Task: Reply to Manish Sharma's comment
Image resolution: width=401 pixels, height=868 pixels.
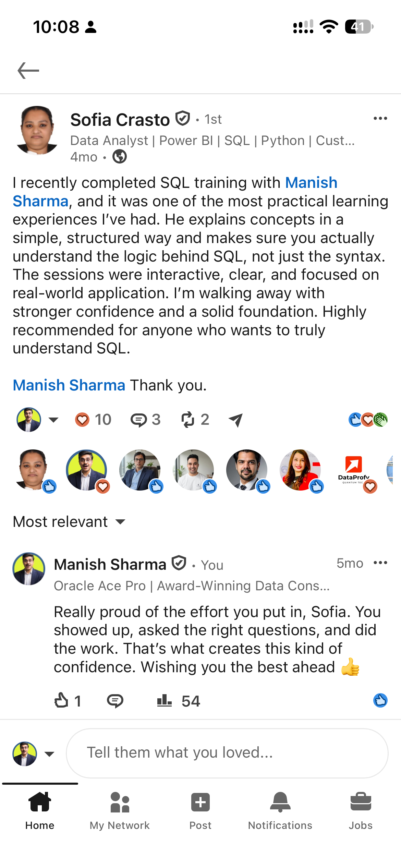Action: (x=115, y=701)
